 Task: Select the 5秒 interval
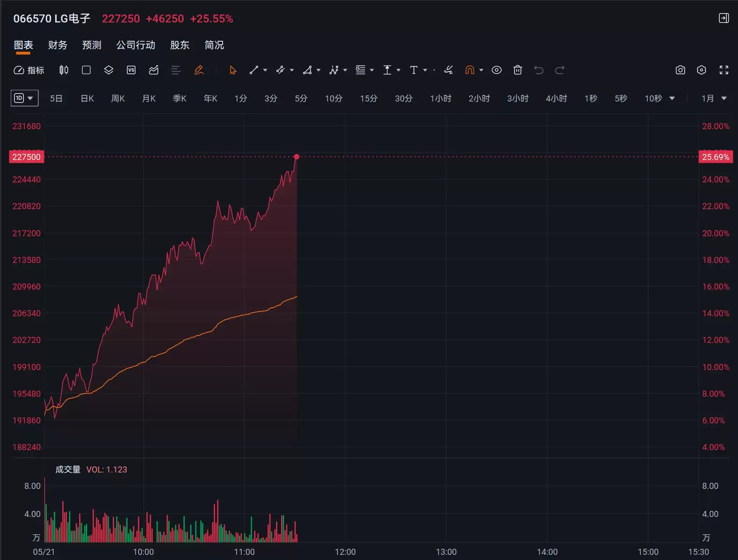[621, 98]
